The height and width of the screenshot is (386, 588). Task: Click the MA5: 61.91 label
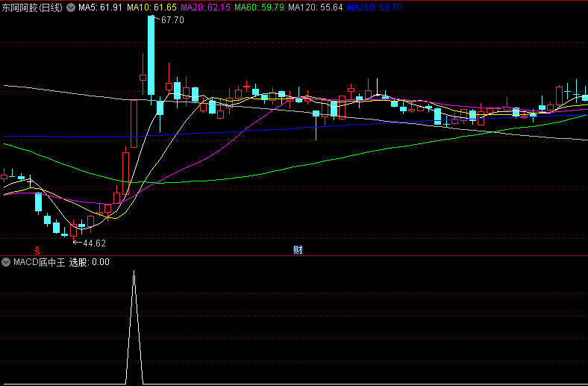pos(100,7)
